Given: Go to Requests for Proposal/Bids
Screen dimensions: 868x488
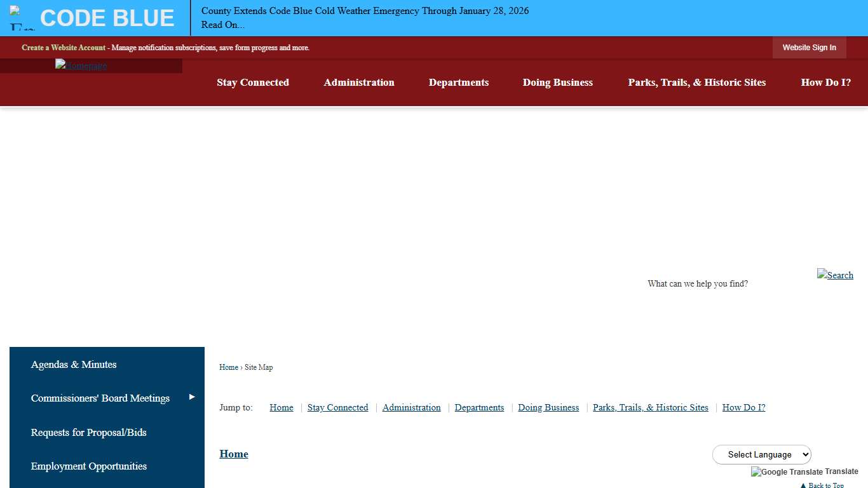Looking at the screenshot, I should pos(88,432).
